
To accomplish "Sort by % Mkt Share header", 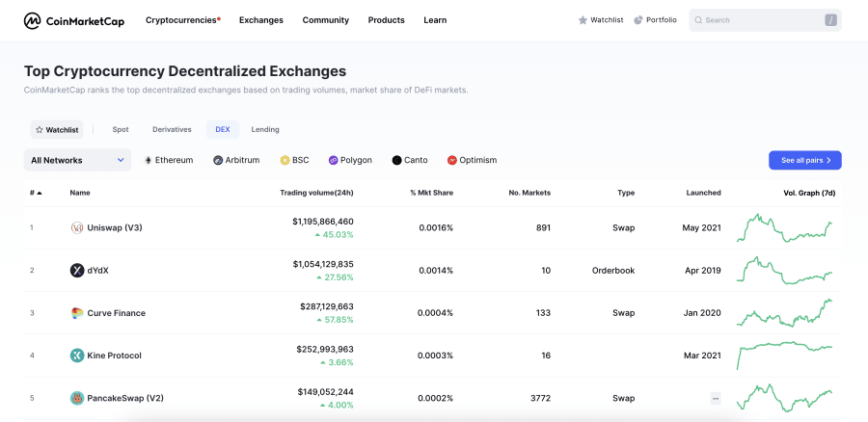I will 431,193.
